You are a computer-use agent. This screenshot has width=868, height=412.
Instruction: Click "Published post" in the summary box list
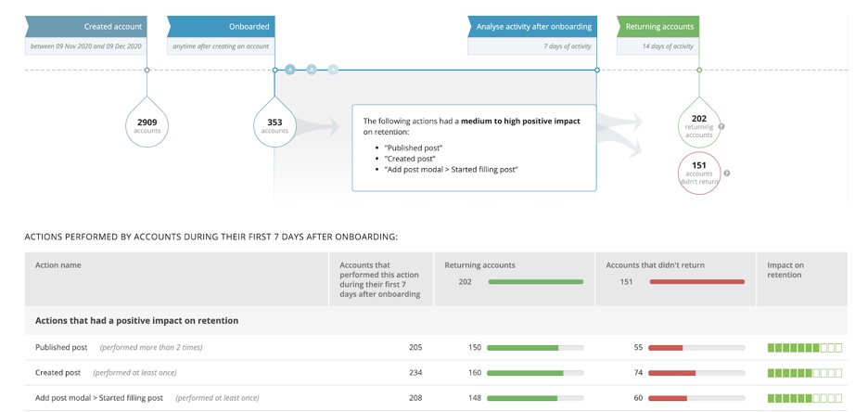(x=414, y=148)
